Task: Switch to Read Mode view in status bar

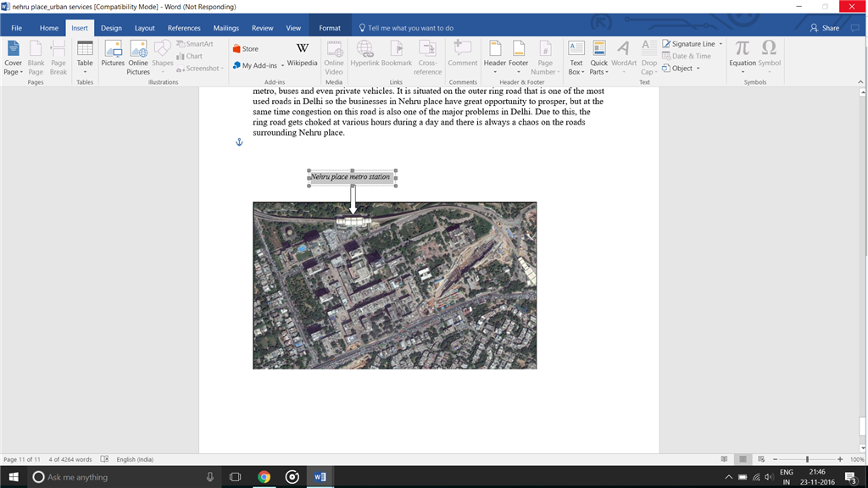Action: tap(722, 459)
